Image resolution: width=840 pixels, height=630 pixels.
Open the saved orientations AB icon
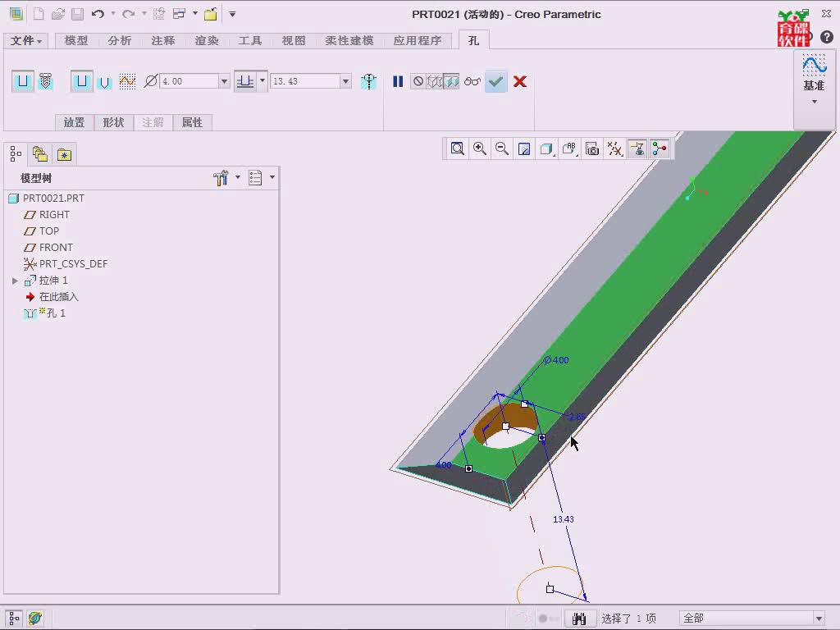[569, 149]
